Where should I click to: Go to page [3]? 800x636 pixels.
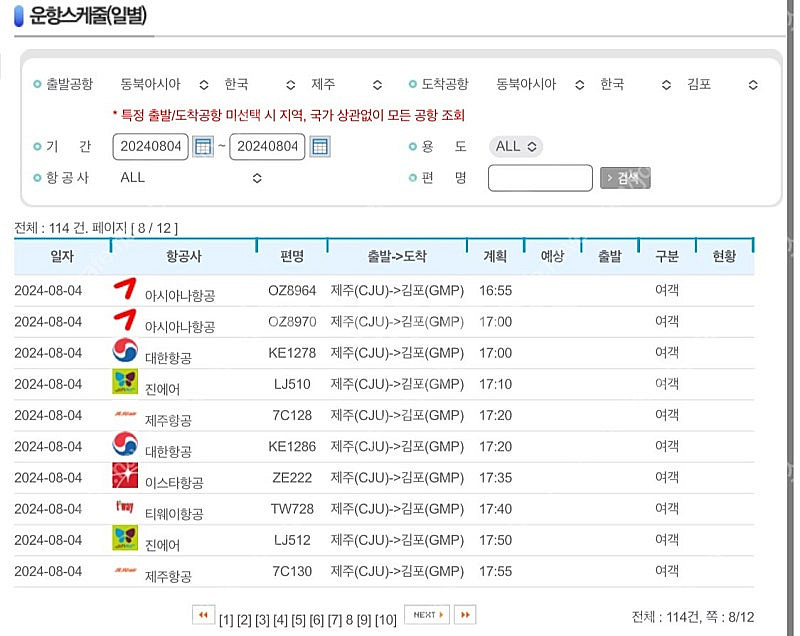point(262,620)
